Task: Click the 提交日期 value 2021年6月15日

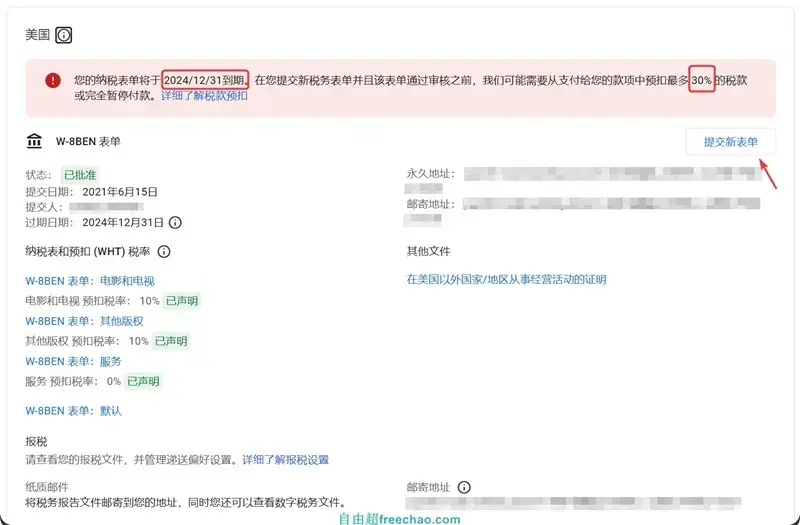Action: pos(120,192)
